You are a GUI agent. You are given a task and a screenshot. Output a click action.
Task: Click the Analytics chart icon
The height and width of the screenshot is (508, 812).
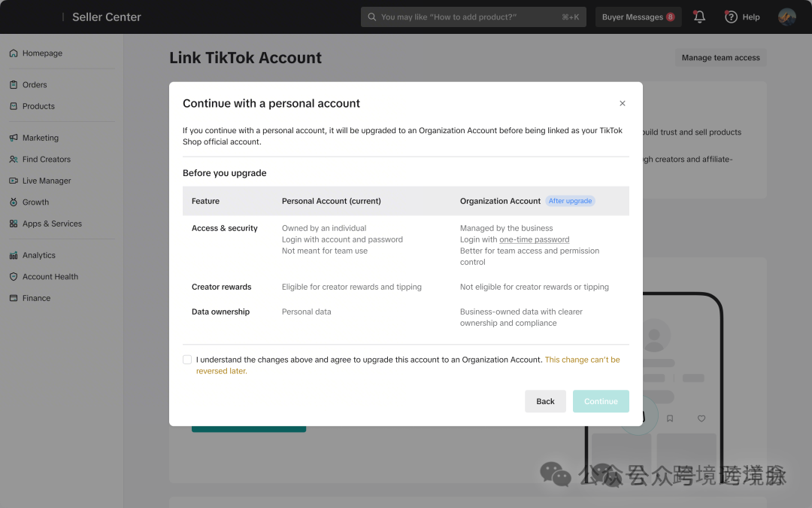point(14,255)
